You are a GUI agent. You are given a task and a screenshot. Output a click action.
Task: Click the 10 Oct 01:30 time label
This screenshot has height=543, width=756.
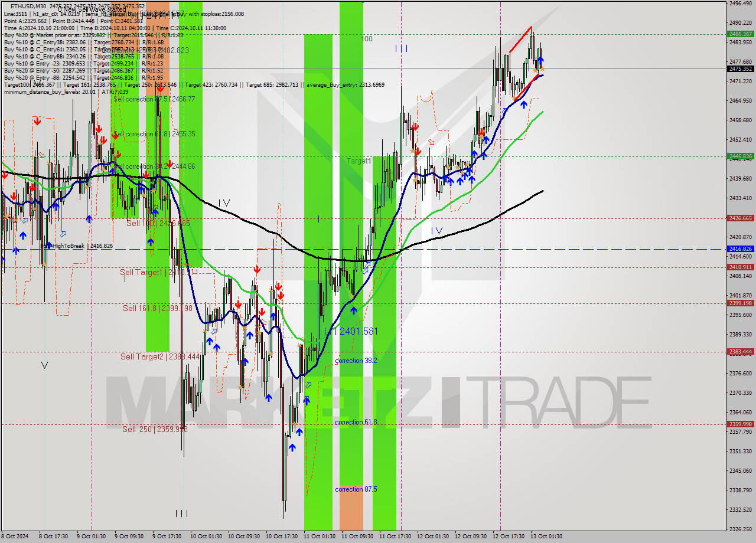[x=206, y=537]
